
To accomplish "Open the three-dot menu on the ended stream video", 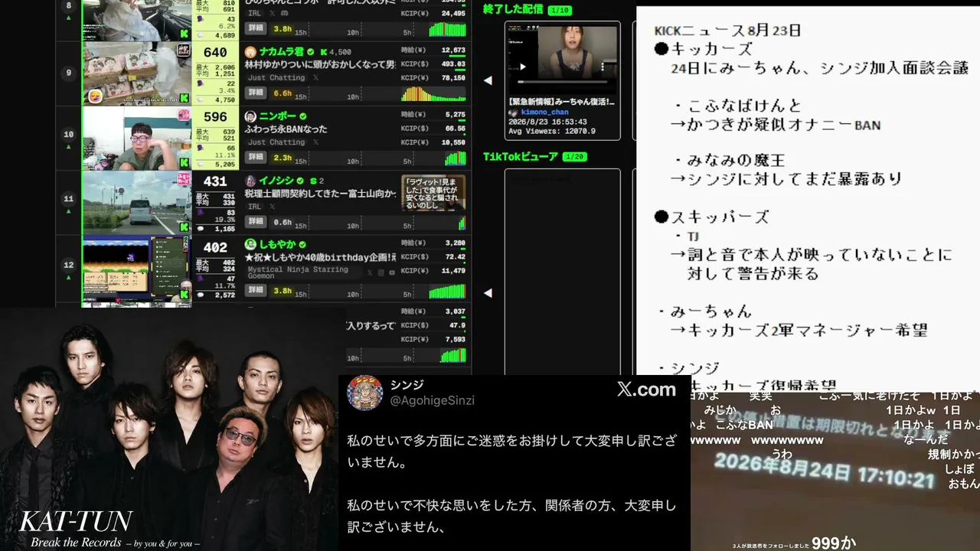I will pyautogui.click(x=603, y=67).
